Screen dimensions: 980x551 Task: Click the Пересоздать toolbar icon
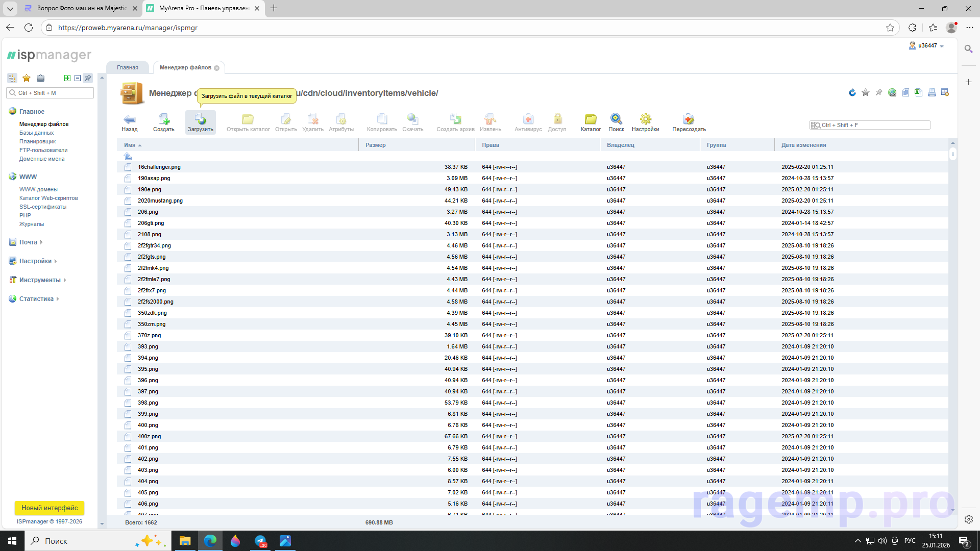click(x=689, y=120)
